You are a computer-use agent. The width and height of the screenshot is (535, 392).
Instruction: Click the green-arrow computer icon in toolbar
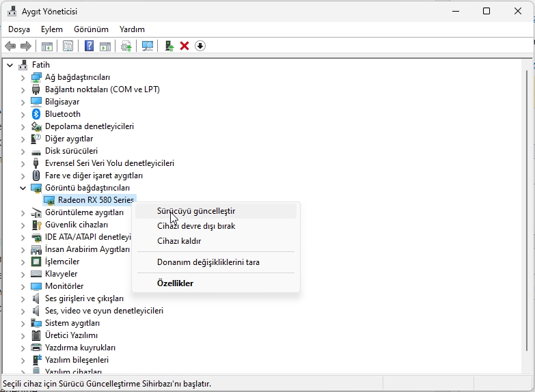click(x=169, y=46)
